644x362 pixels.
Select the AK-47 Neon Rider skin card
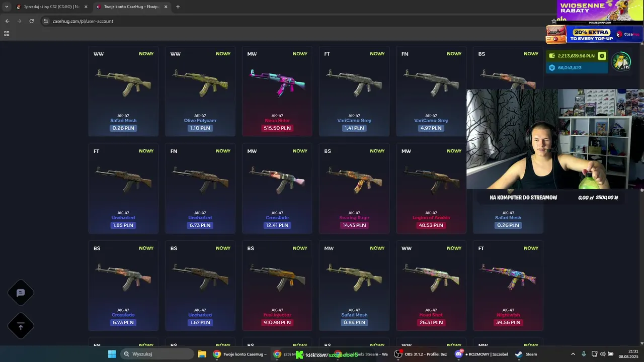[x=277, y=91]
